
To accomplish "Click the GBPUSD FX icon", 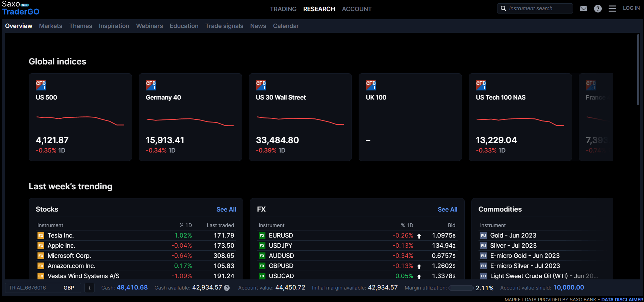I will click(262, 266).
